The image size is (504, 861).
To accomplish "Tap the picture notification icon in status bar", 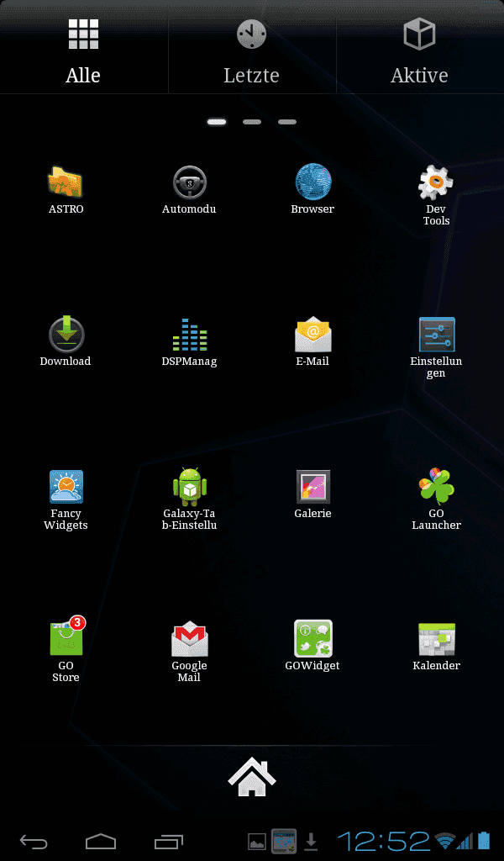I will (257, 842).
